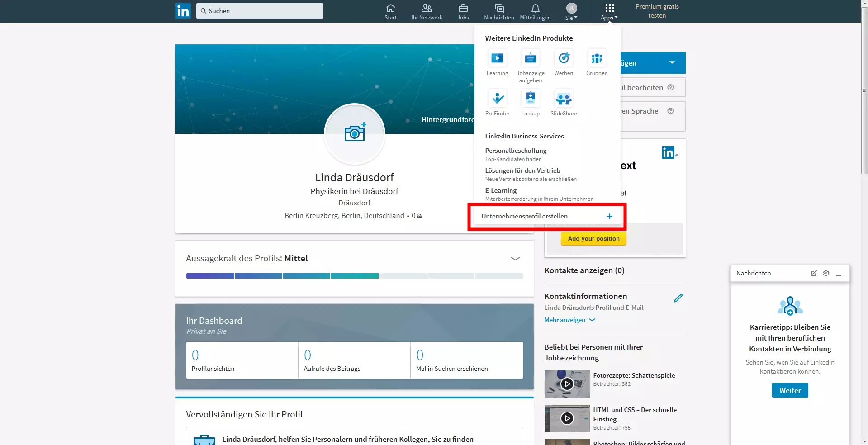This screenshot has width=868, height=445.
Task: Open Nachrichten panel settings gear
Action: [x=826, y=273]
